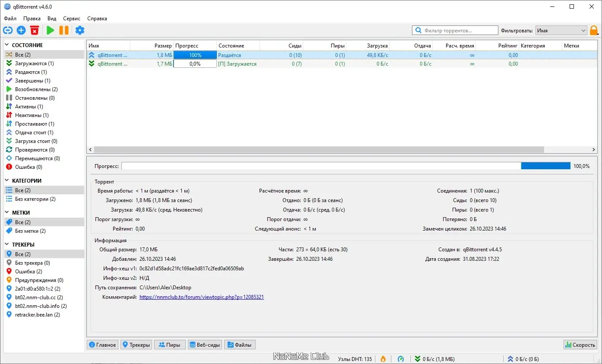The width and height of the screenshot is (602, 364).
Task: Click the padlock icon next to filter dropdown
Action: (594, 30)
